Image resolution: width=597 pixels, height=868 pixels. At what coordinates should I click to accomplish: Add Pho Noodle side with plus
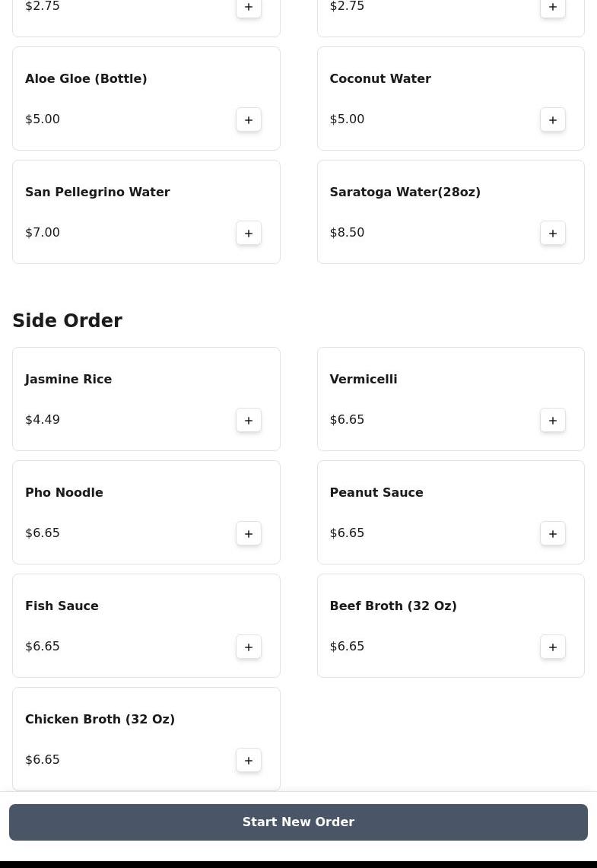click(x=249, y=533)
